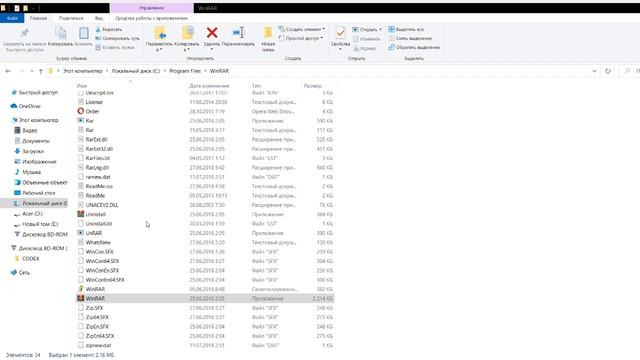Click Обратить выделение invert selection command
This screenshot has height=360, width=640.
point(414,47)
